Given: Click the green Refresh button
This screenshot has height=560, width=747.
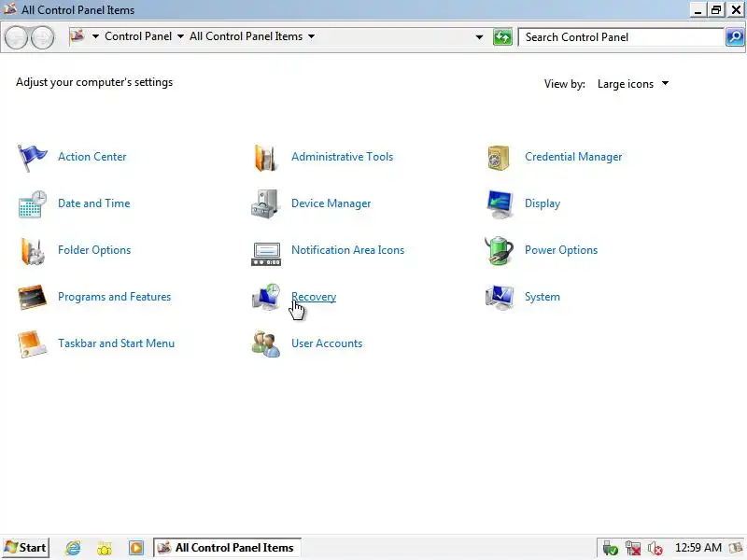Looking at the screenshot, I should (x=502, y=37).
